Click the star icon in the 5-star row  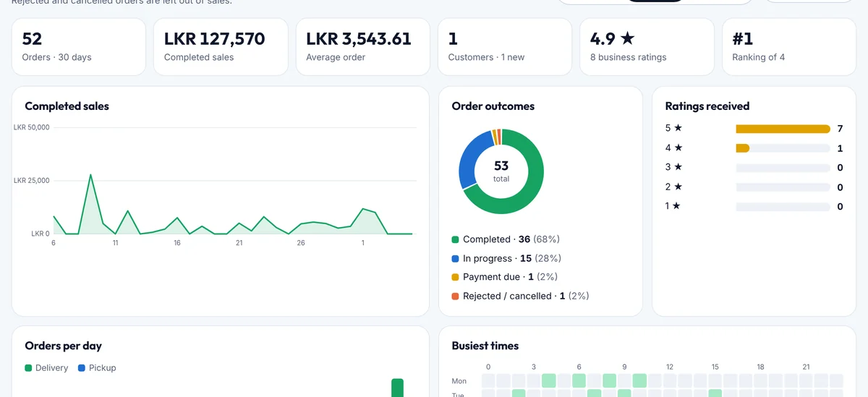(x=678, y=128)
